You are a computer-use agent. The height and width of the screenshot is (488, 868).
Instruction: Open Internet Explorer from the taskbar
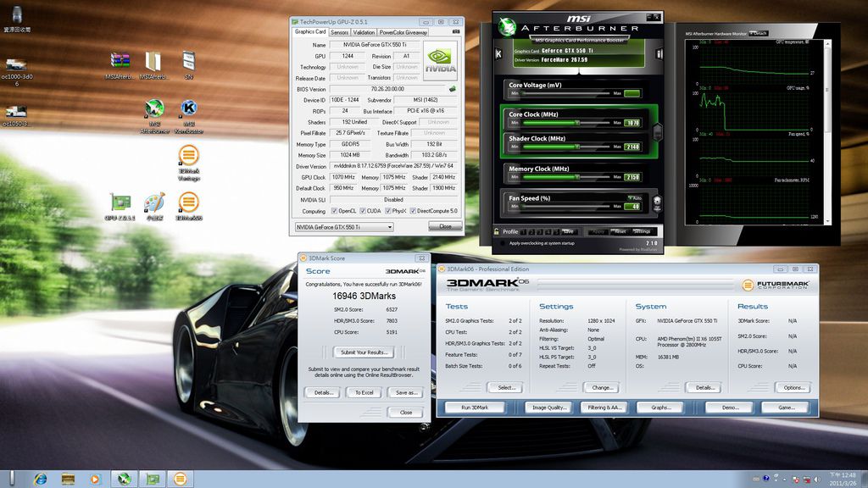[x=40, y=479]
